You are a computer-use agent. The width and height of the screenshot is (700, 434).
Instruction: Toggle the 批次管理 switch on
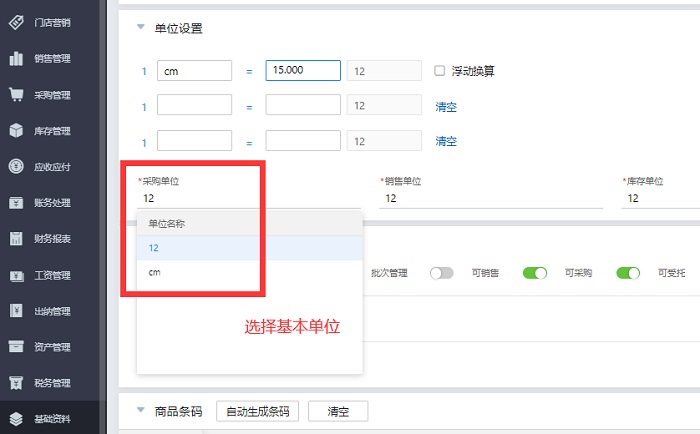tap(441, 272)
